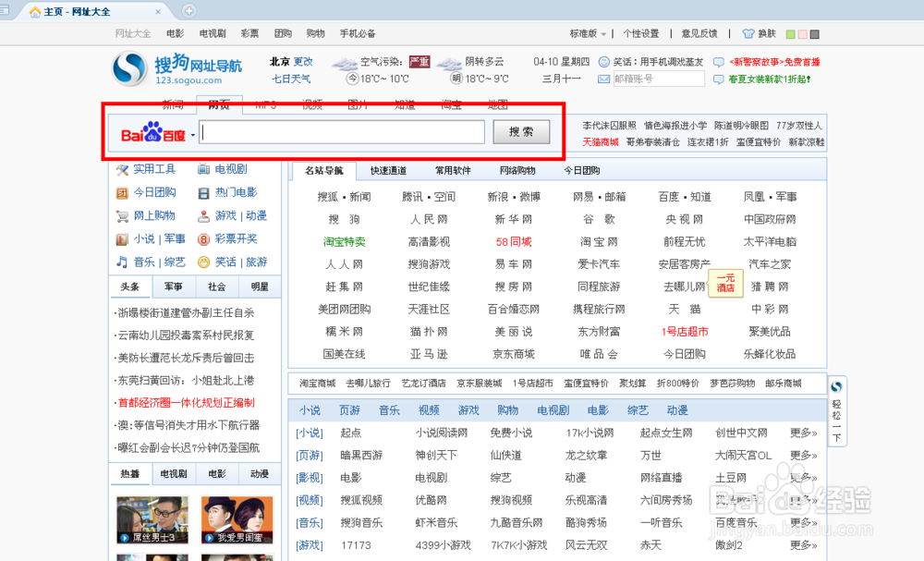Select the 电视剧 tab in 热播 section
The height and width of the screenshot is (561, 924).
pos(174,474)
